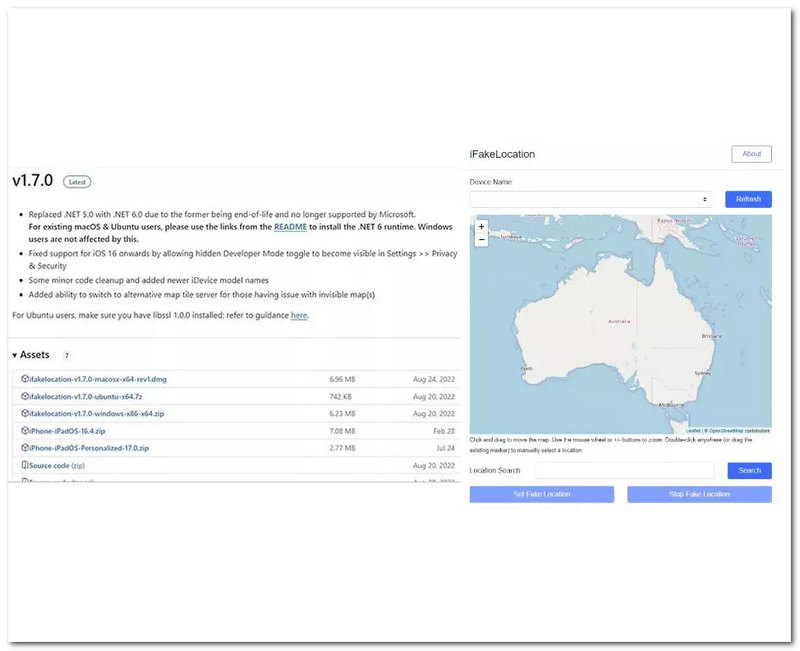Click the package icon beside iPhone-iPadOS-Personalized-17.0.zip
Screen dimensions: 800x651
pyautogui.click(x=24, y=448)
